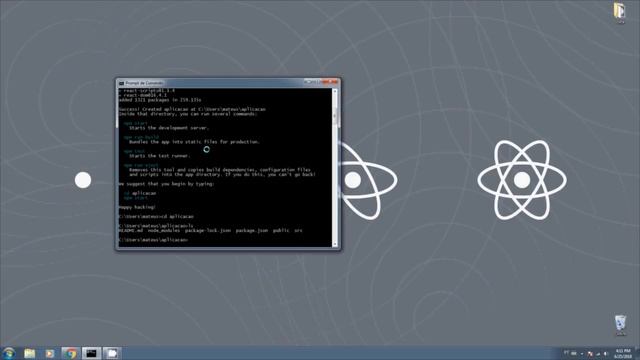Close the Command Prompt window
This screenshot has height=360, width=640.
(331, 82)
